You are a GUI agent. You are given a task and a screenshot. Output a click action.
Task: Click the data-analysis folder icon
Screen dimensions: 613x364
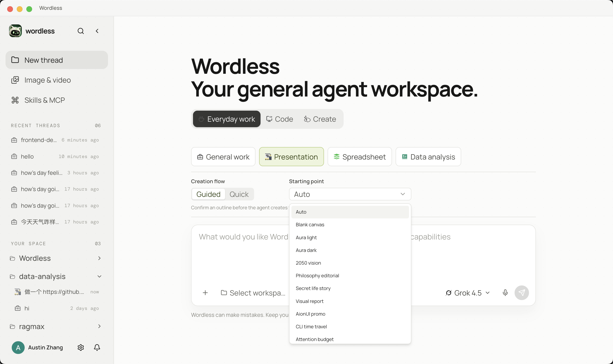click(12, 276)
